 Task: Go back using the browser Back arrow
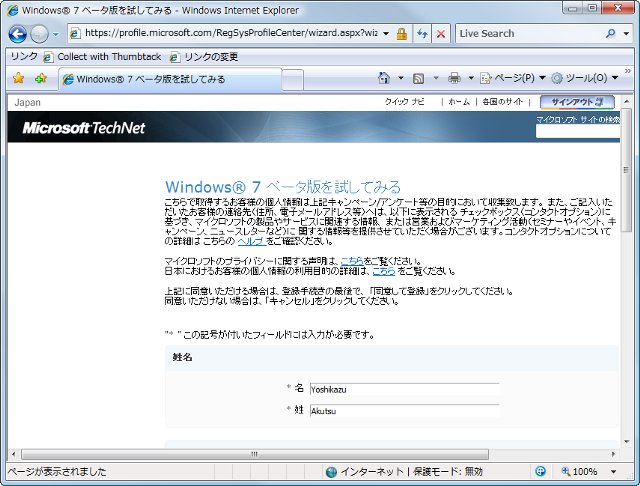tap(18, 34)
